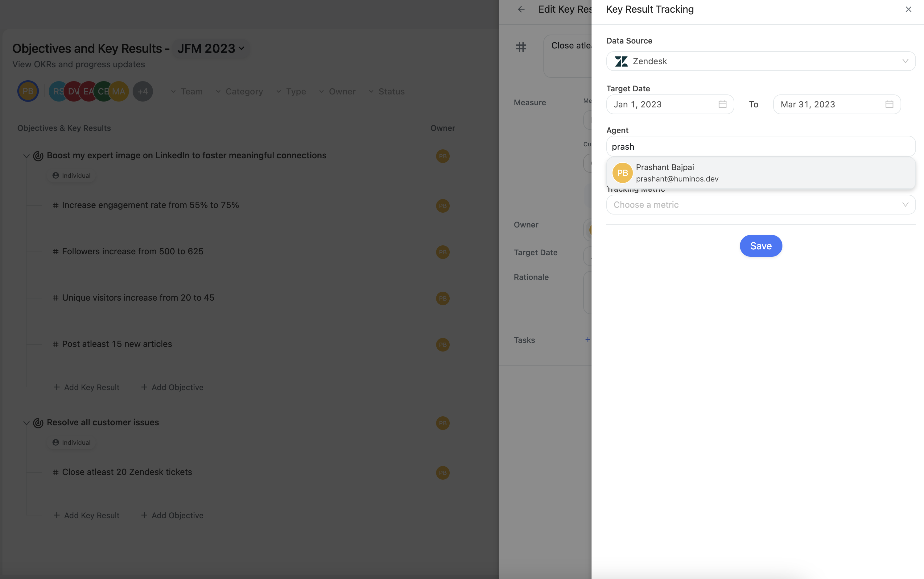This screenshot has width=924, height=579.
Task: Click Add Key Result under customer issues objective
Action: point(86,515)
